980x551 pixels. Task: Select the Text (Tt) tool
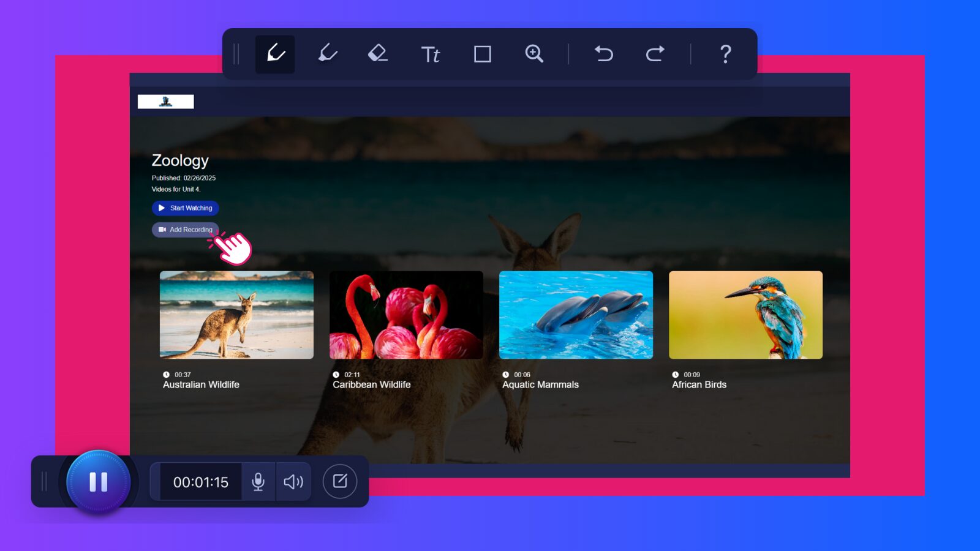[431, 54]
